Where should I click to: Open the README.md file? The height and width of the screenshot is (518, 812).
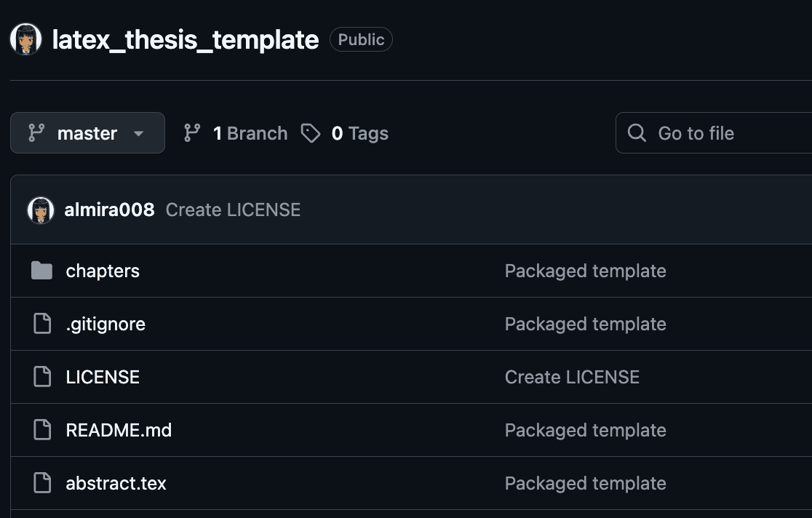coord(119,431)
